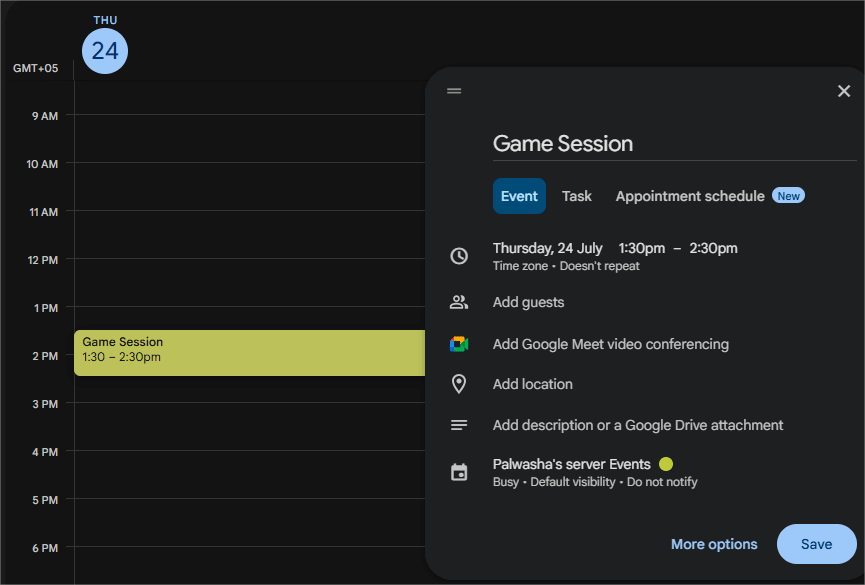865x585 pixels.
Task: Click the clock icon beside the event date
Action: point(459,256)
